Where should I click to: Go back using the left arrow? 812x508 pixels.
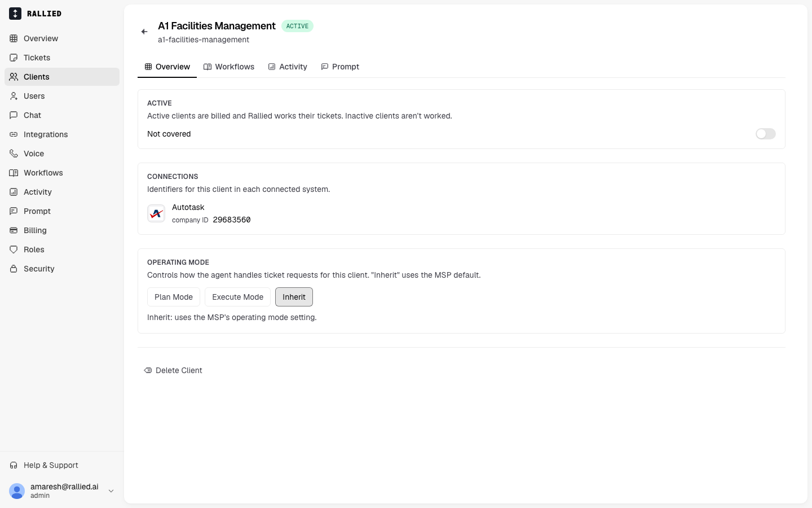tap(144, 32)
